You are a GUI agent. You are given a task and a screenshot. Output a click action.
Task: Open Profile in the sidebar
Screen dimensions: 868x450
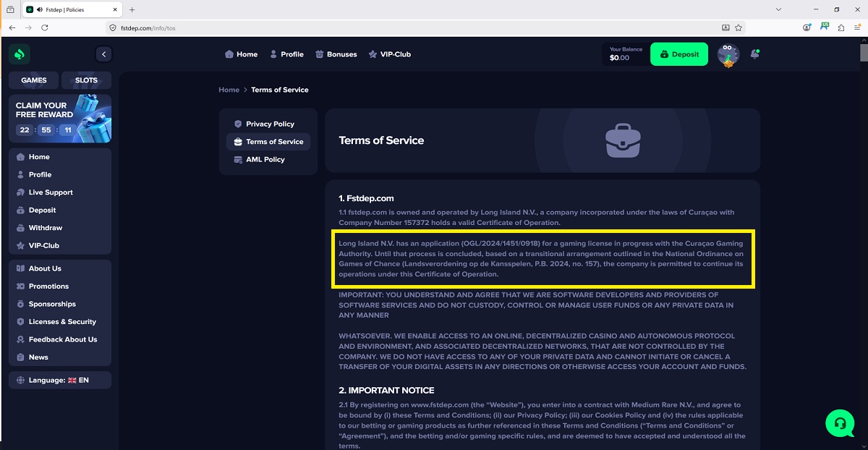click(x=60, y=174)
